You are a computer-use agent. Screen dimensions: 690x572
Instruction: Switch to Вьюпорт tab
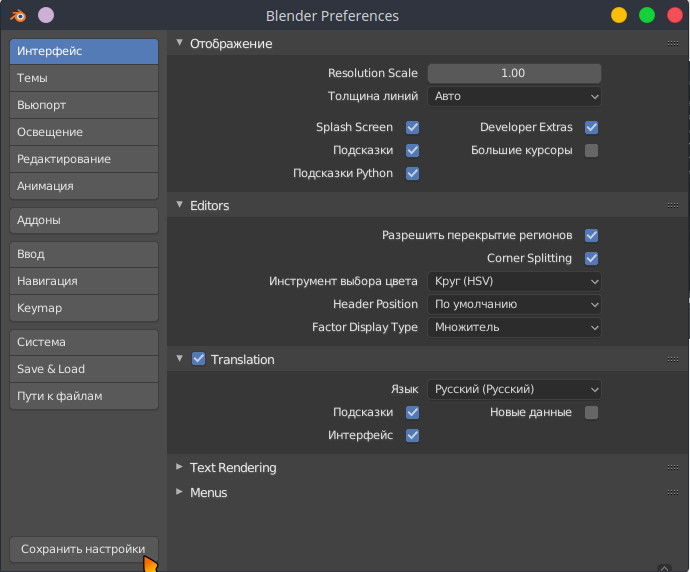pyautogui.click(x=84, y=105)
